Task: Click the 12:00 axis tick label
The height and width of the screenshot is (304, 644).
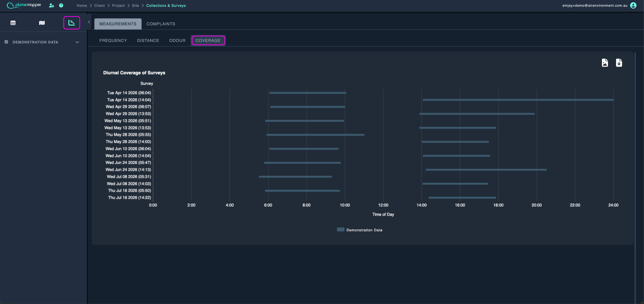Action: pyautogui.click(x=383, y=205)
